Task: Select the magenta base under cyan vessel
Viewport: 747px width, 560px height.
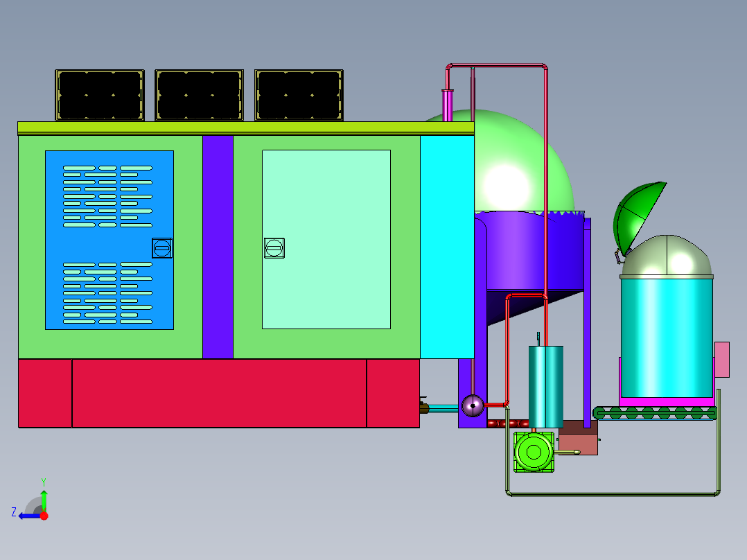Action: (x=667, y=402)
